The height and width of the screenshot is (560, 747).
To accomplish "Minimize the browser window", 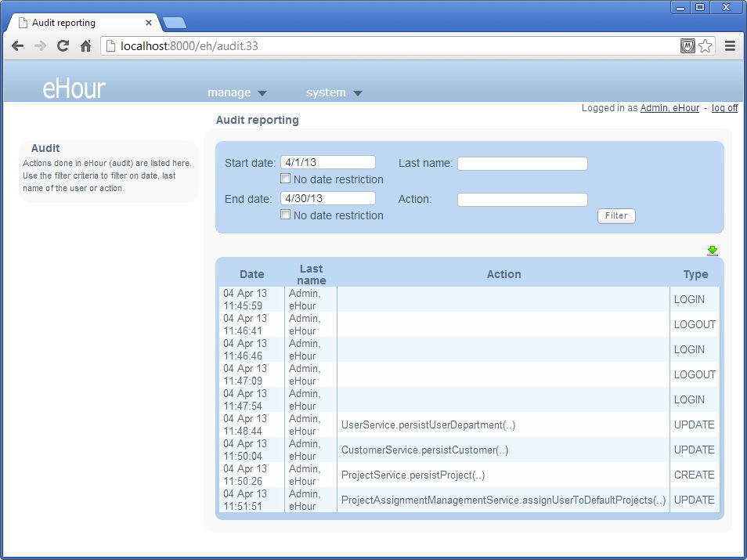I will point(680,7).
